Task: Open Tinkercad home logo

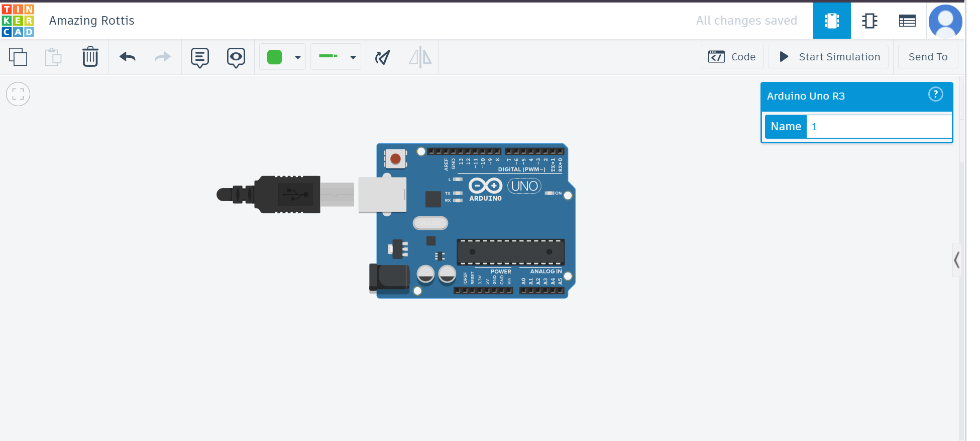Action: (x=18, y=21)
